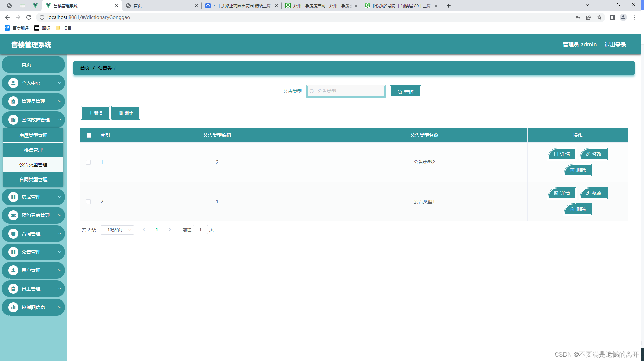Click the 查询 search button
The image size is (644, 361).
pos(405,91)
